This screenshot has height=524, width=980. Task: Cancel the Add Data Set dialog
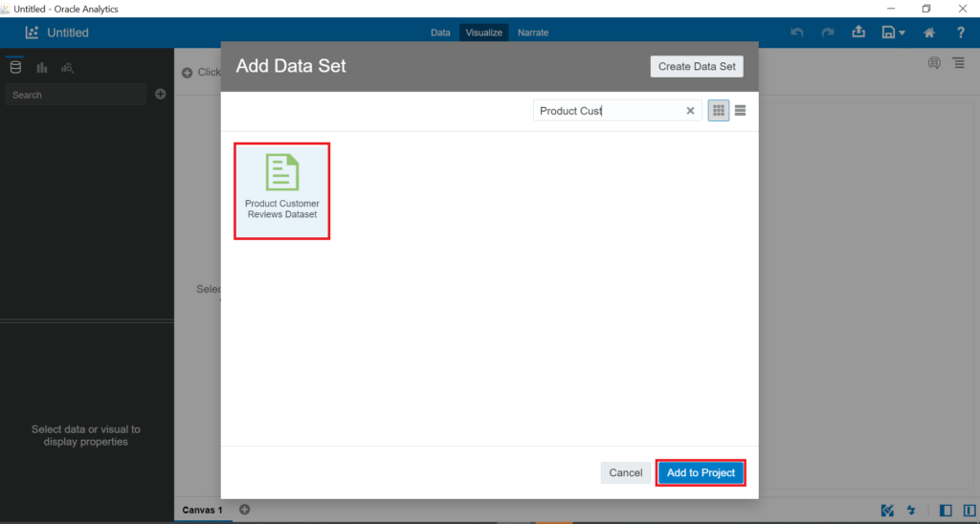(626, 472)
